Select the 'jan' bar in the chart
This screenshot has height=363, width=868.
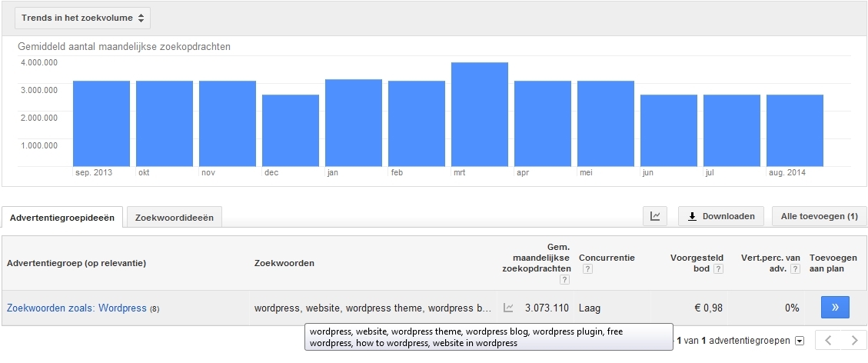click(354, 123)
